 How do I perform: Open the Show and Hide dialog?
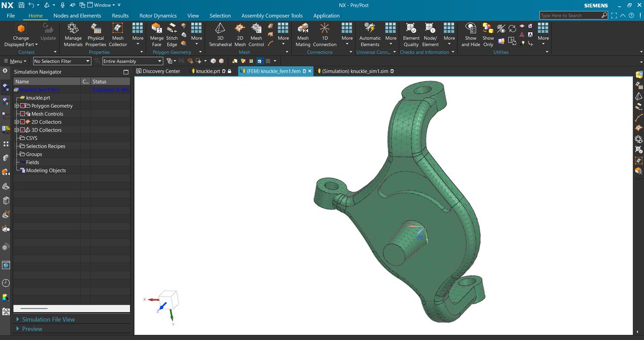click(471, 35)
